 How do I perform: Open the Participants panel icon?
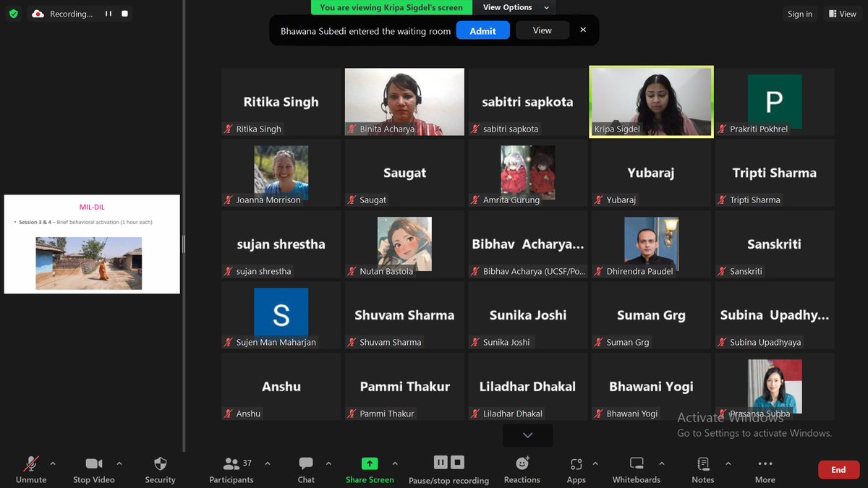(231, 463)
